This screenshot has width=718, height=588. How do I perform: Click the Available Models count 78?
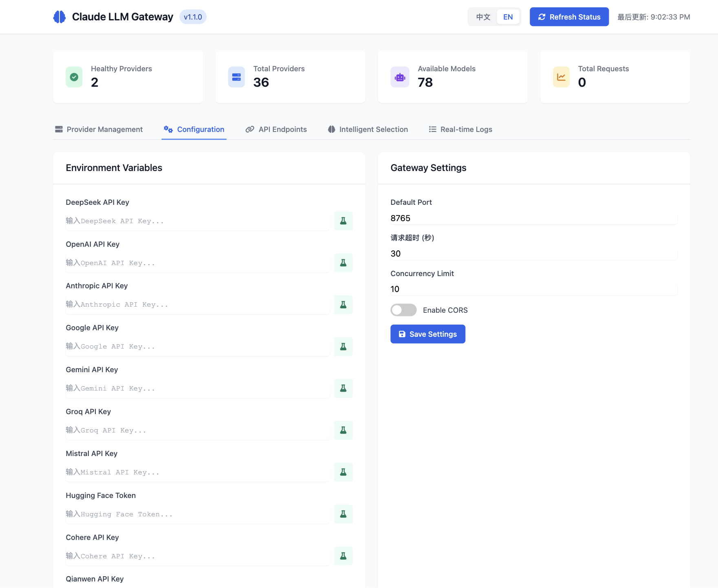425,82
